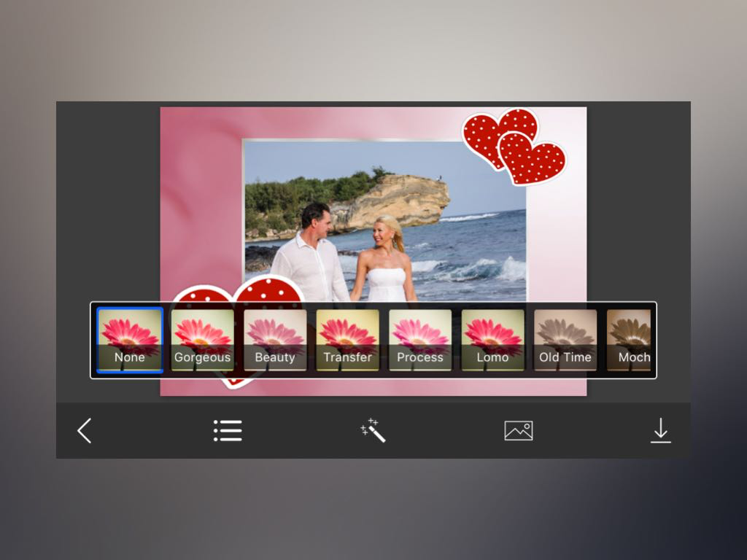Select the None filter thumbnail

(130, 340)
